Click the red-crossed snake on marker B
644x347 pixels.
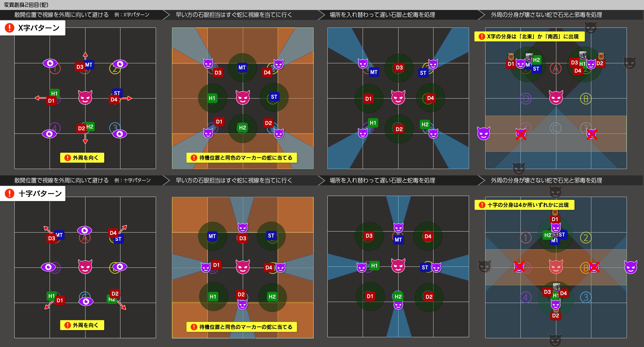pos(594,267)
